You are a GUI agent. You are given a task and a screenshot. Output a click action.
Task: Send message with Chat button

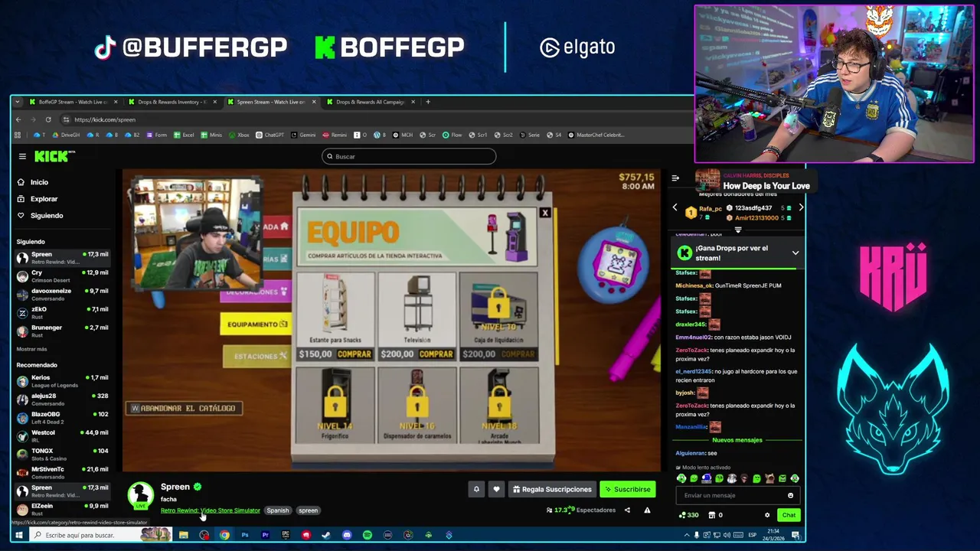(789, 515)
